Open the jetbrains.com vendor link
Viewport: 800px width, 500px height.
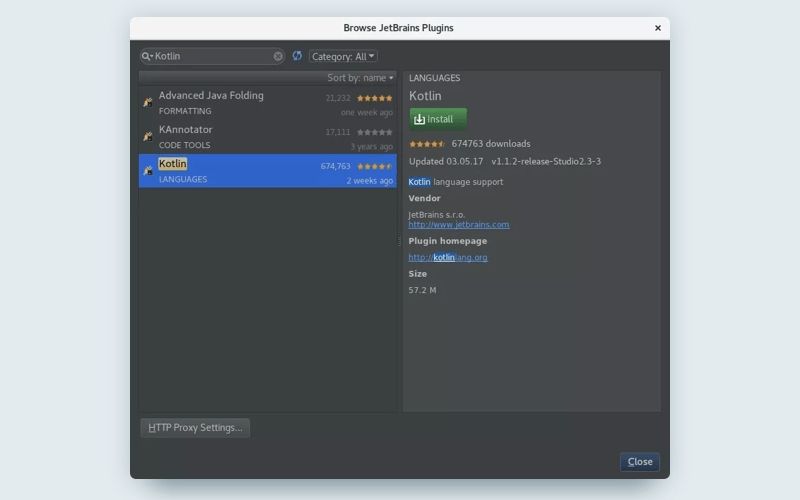pyautogui.click(x=459, y=224)
